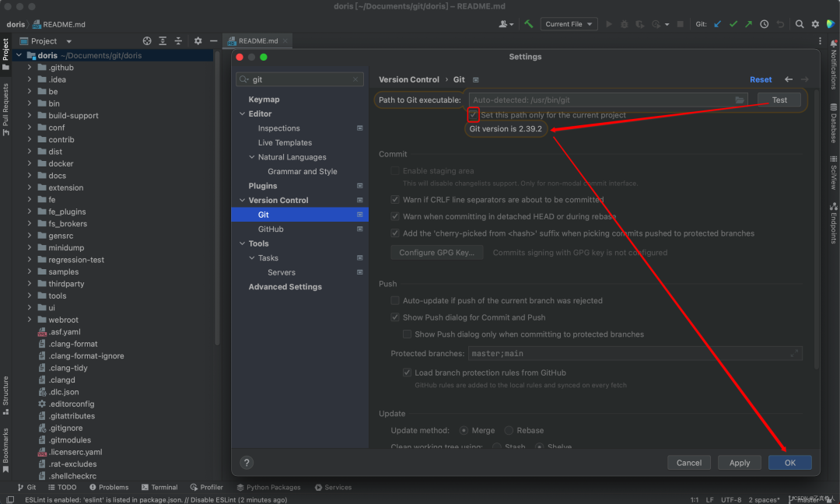Viewport: 840px width, 504px height.
Task: Open Notifications side panel
Action: (834, 65)
